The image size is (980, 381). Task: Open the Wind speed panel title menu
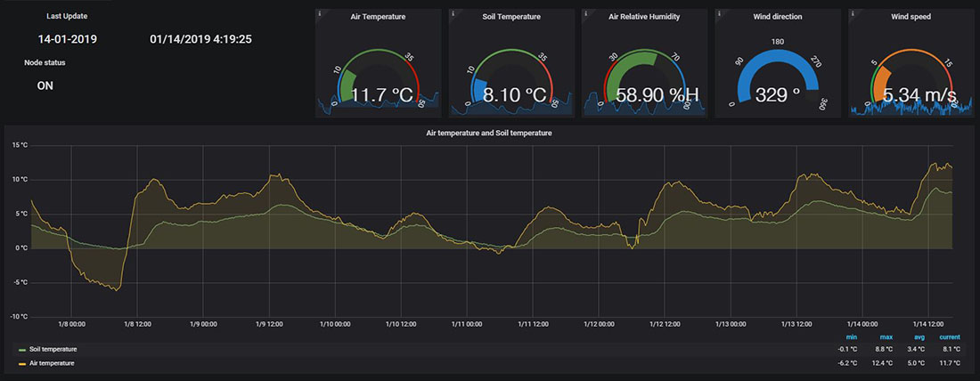[x=911, y=17]
